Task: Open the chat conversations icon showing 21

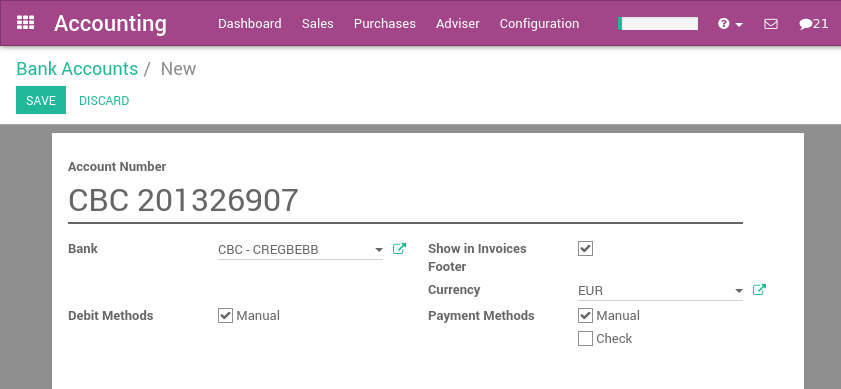Action: (814, 24)
